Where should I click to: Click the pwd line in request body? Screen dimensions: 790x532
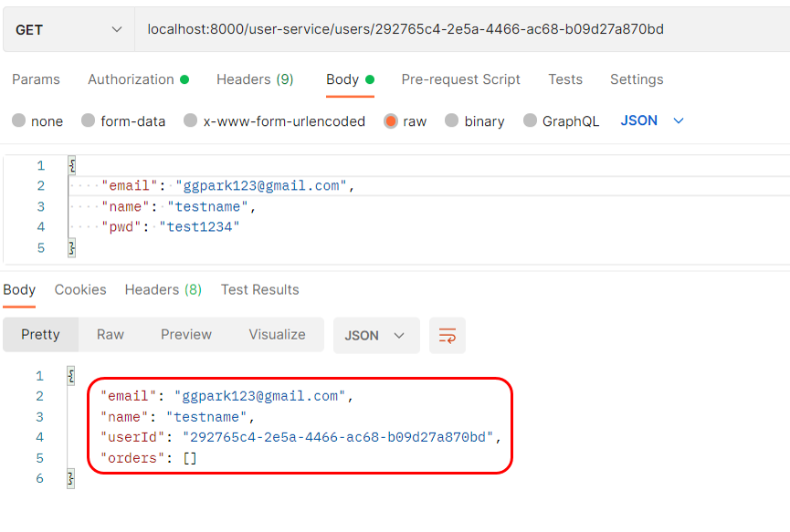point(170,227)
